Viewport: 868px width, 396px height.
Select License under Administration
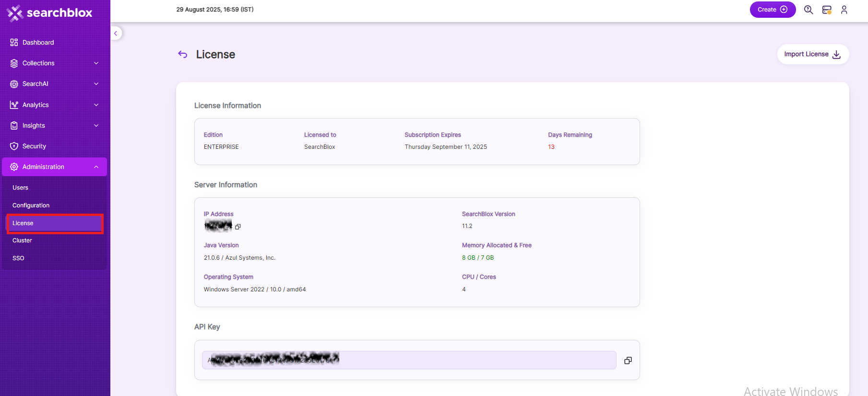pyautogui.click(x=54, y=223)
